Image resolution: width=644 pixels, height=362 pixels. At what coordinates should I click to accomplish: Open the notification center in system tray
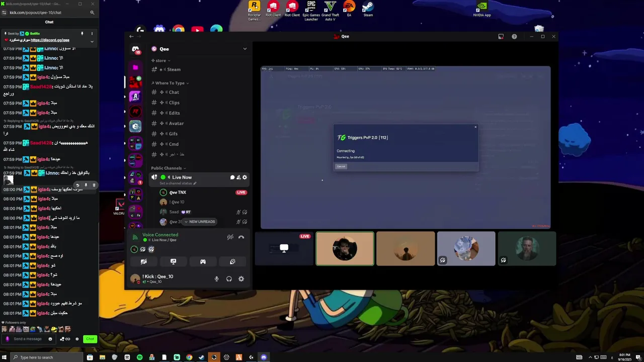[x=638, y=357]
